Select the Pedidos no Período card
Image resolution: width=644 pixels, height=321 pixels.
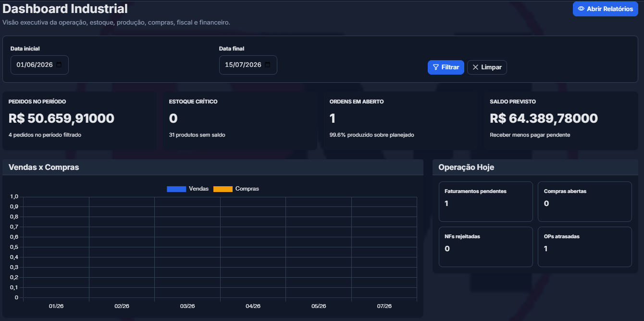click(x=79, y=121)
